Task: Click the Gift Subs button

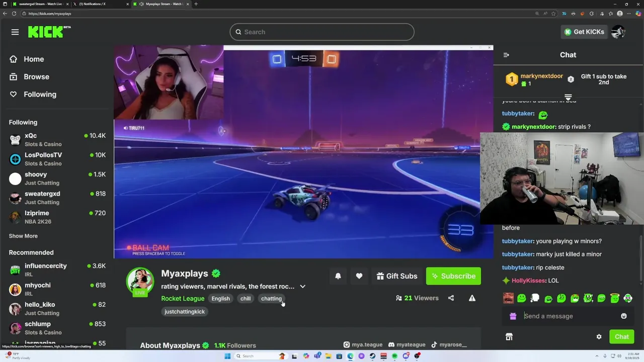Action: click(x=397, y=276)
